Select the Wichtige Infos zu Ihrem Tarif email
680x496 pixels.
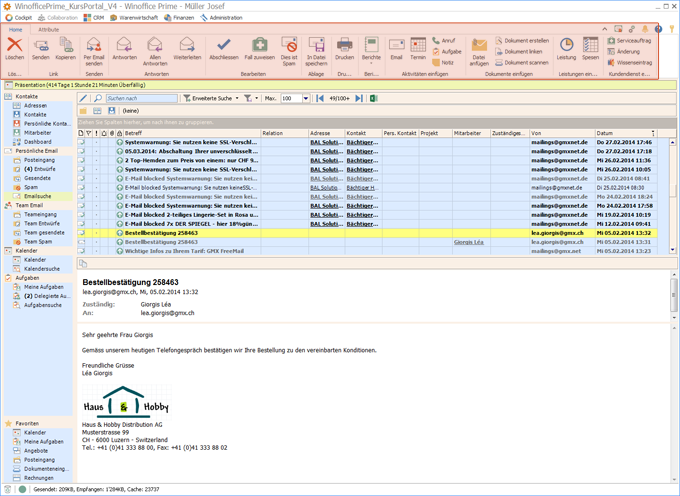click(x=368, y=251)
